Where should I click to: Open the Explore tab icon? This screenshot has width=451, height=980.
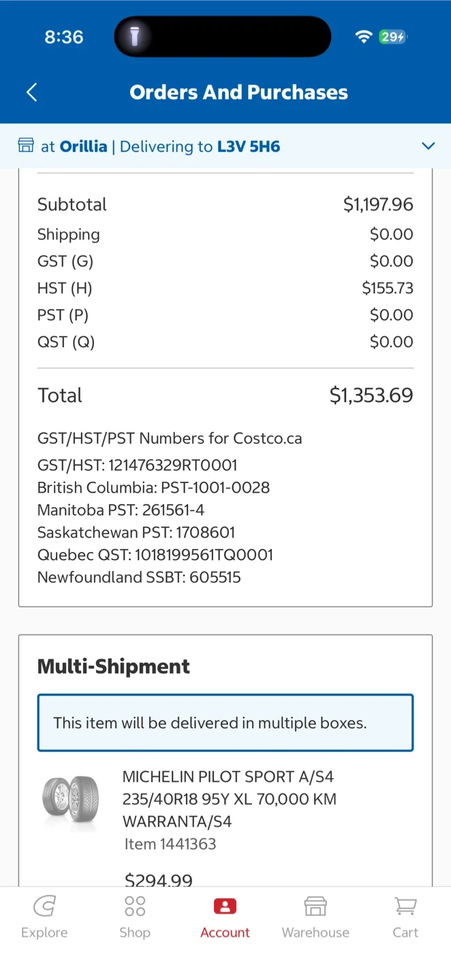click(44, 906)
